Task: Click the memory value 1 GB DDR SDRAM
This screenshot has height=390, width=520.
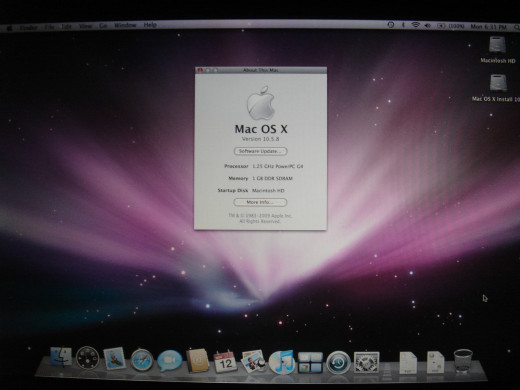Action: [272, 178]
